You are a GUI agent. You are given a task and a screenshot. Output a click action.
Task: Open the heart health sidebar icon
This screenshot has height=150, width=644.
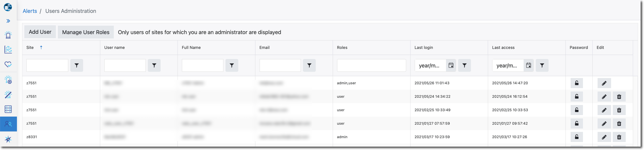tap(8, 64)
